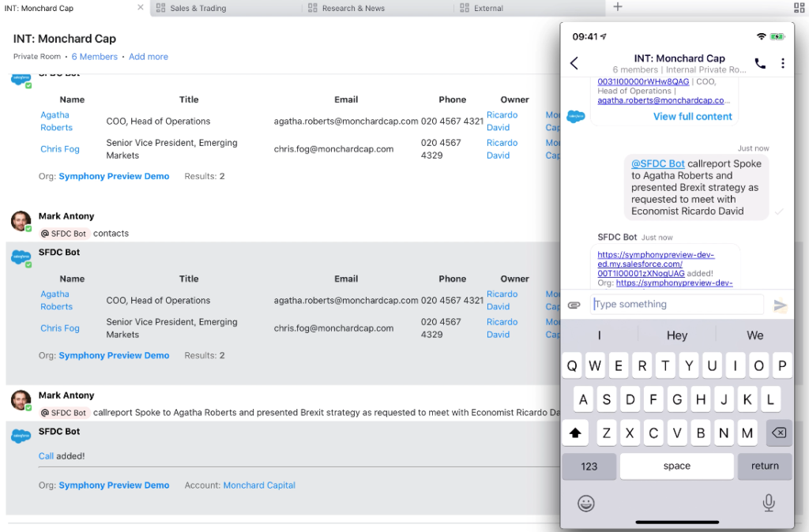Close the INT: Monchard Cap tab
Screen dimensions: 809x532
click(141, 7)
